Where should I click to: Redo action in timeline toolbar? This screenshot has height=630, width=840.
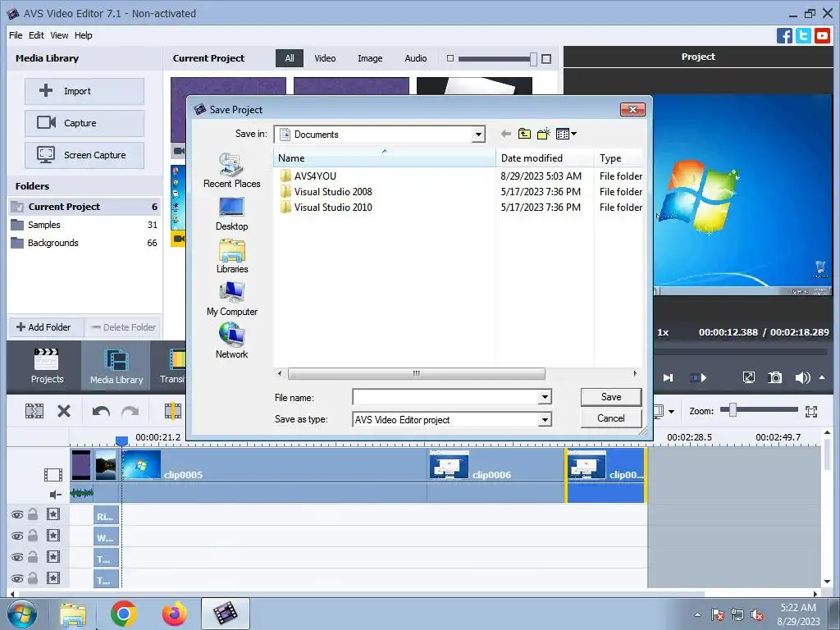(x=130, y=412)
